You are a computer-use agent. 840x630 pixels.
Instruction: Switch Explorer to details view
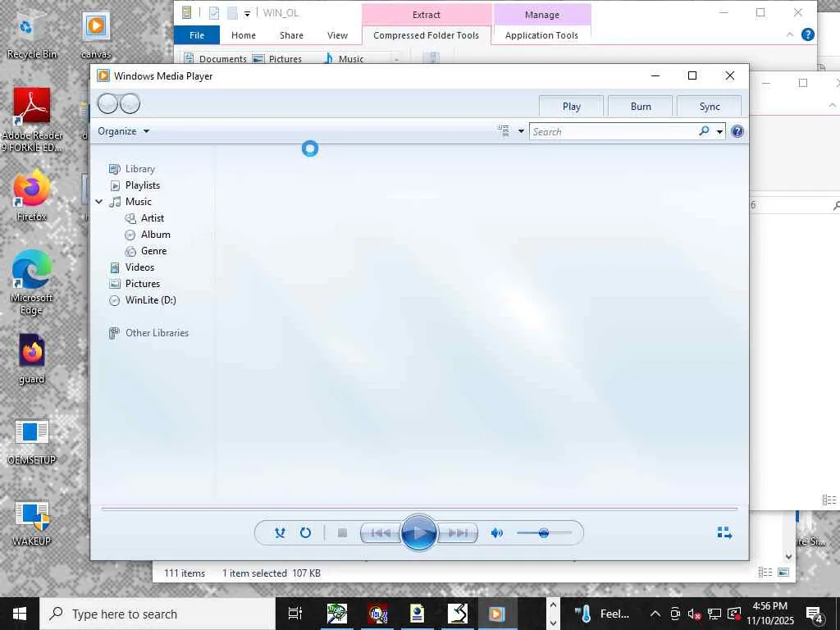click(x=765, y=572)
